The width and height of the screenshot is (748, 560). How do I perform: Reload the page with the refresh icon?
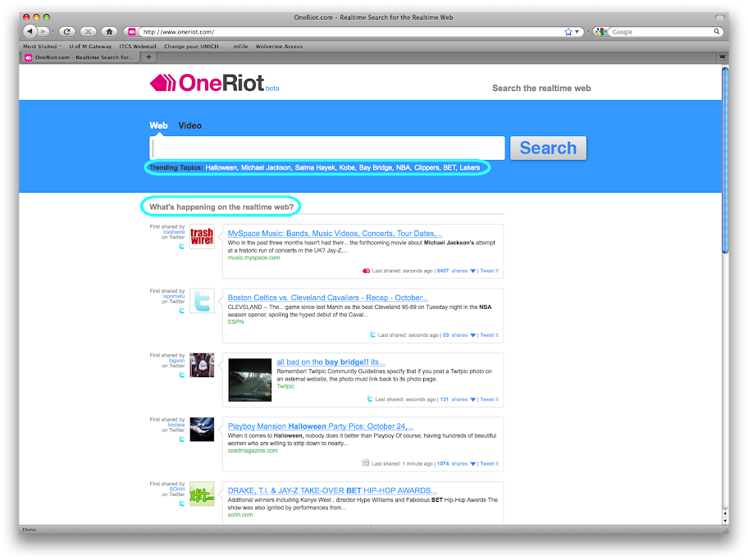66,31
